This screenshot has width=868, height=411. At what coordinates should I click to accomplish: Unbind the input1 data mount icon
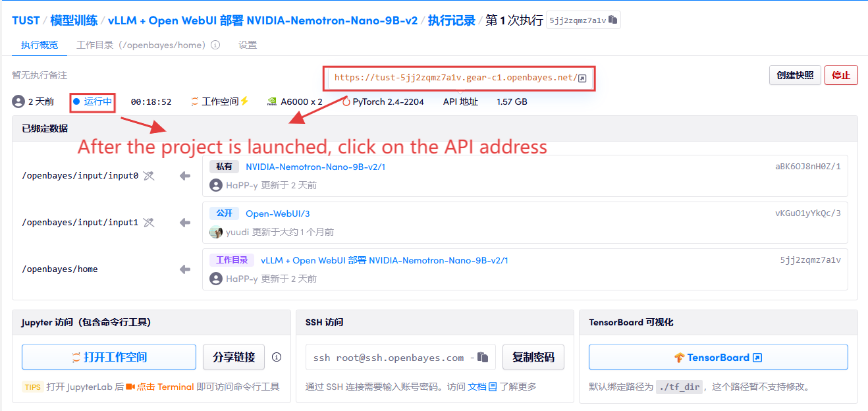point(149,223)
